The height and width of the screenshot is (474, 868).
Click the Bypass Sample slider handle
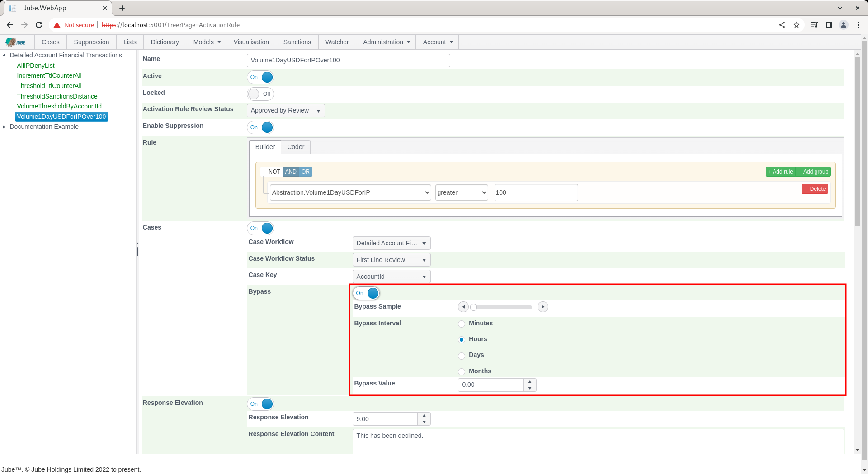pos(473,307)
